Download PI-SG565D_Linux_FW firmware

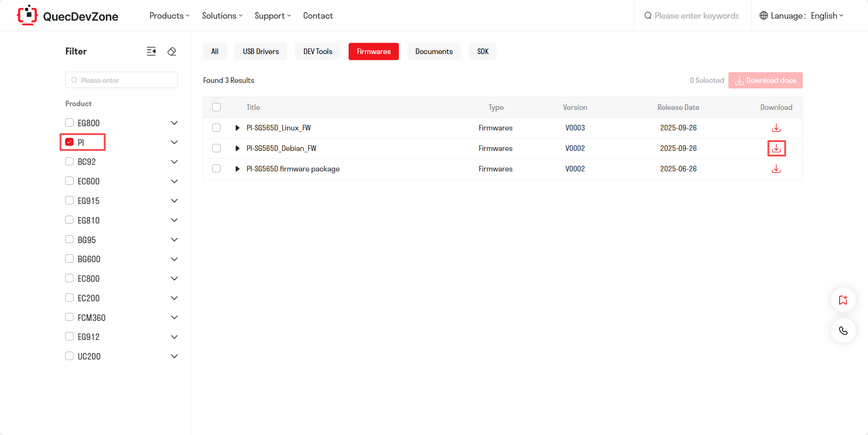pos(776,128)
